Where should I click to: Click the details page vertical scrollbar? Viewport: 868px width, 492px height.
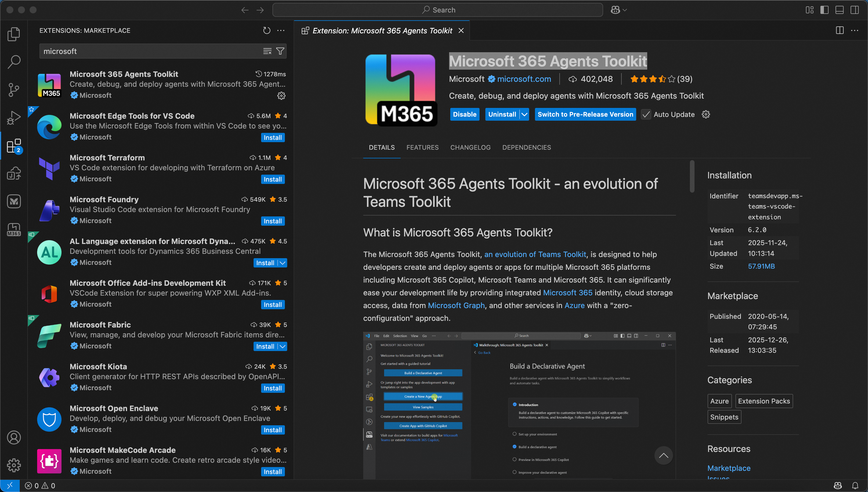pos(692,176)
